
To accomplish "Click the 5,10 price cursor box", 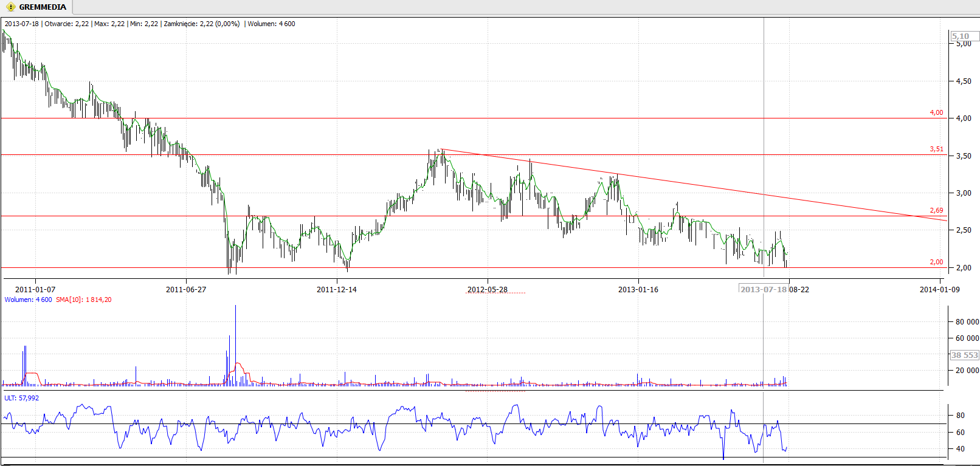I will 964,36.
